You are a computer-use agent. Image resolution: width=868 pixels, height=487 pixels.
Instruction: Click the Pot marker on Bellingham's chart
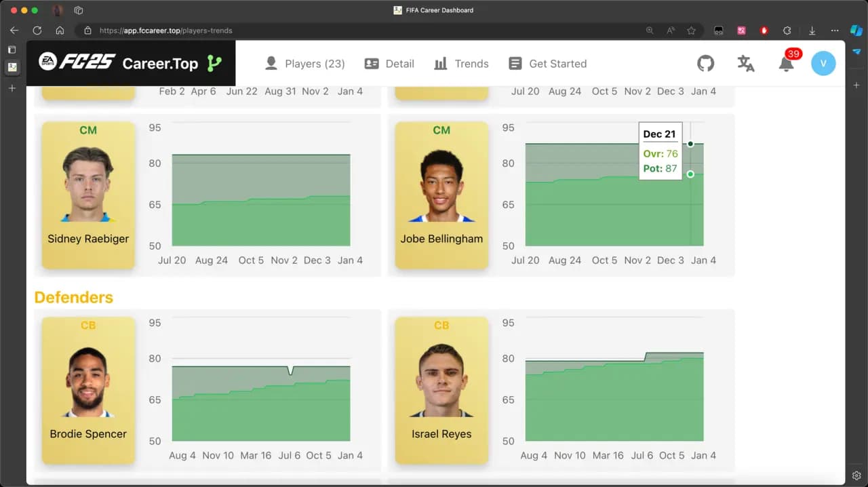690,144
